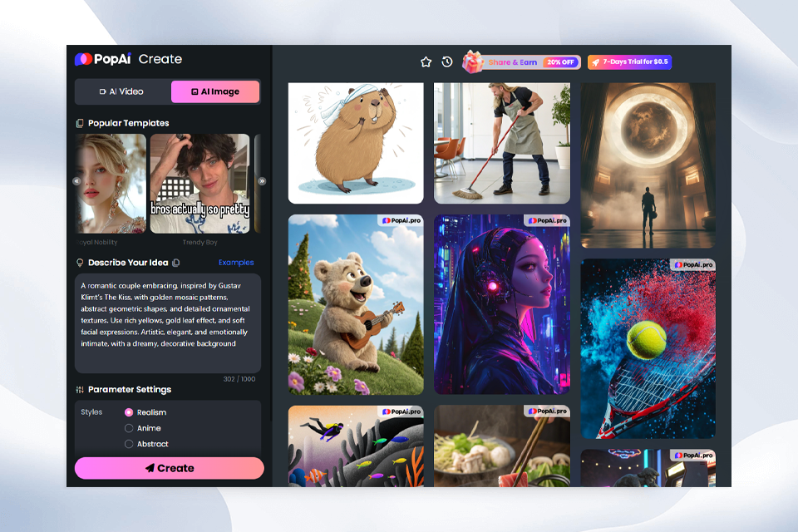Screen dimensions: 798x532
Task: Click the Parameter Settings heading
Action: click(x=130, y=390)
